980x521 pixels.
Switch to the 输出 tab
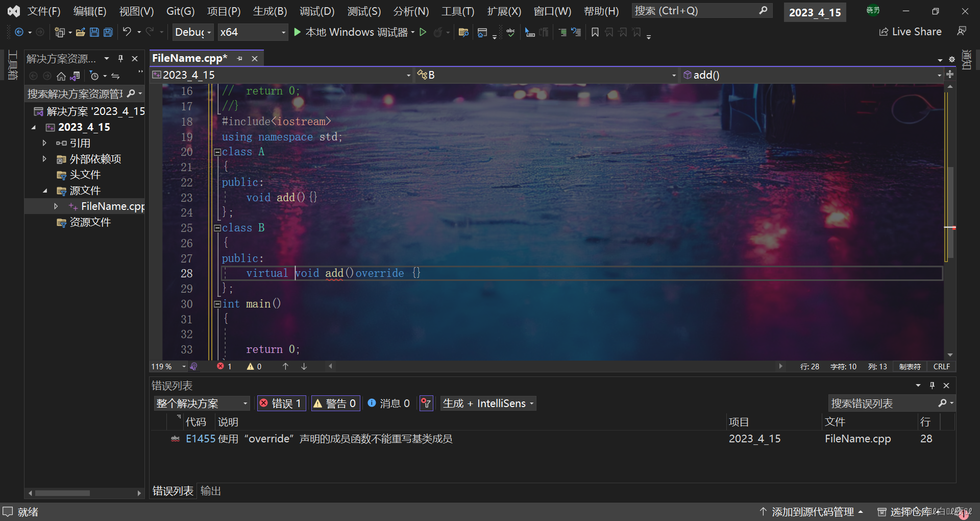tap(211, 491)
